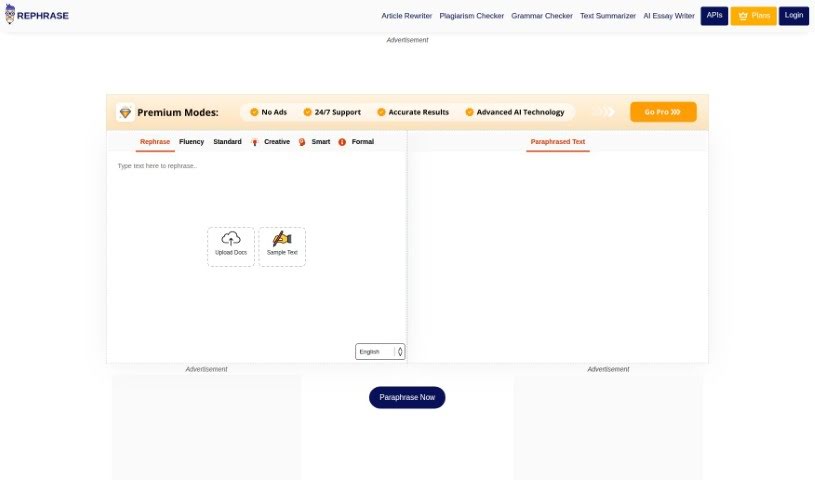Click the Plans button label

point(760,16)
